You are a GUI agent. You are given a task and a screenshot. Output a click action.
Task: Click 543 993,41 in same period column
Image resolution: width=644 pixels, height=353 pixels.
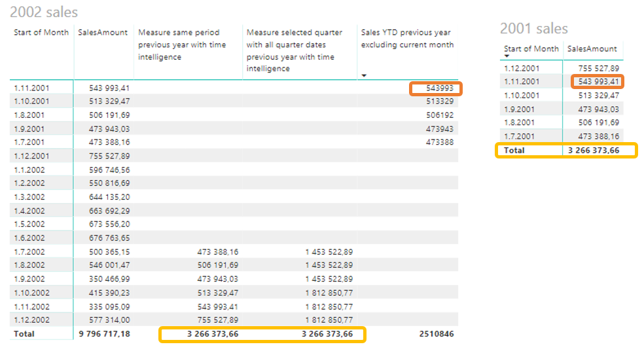(218, 307)
